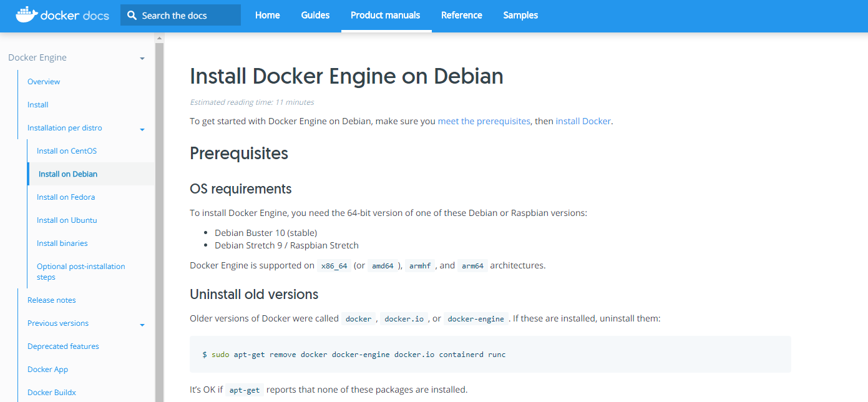Click Estimated reading time text

point(252,102)
